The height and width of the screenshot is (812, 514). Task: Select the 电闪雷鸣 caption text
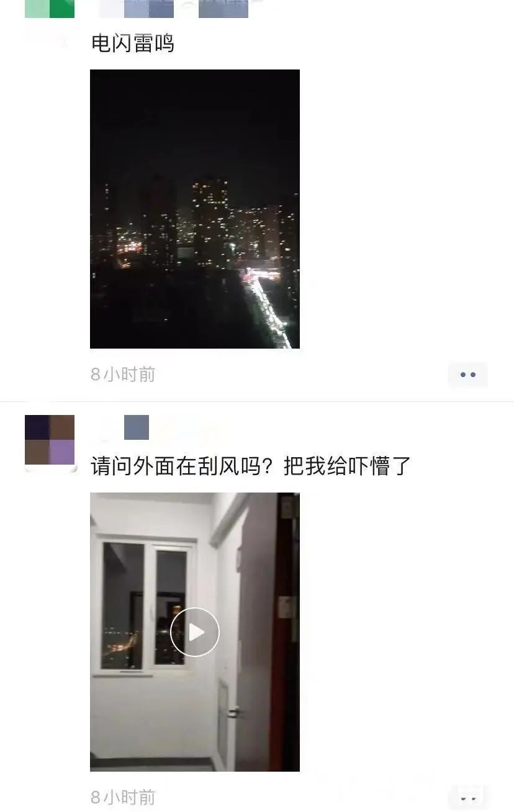pyautogui.click(x=132, y=43)
